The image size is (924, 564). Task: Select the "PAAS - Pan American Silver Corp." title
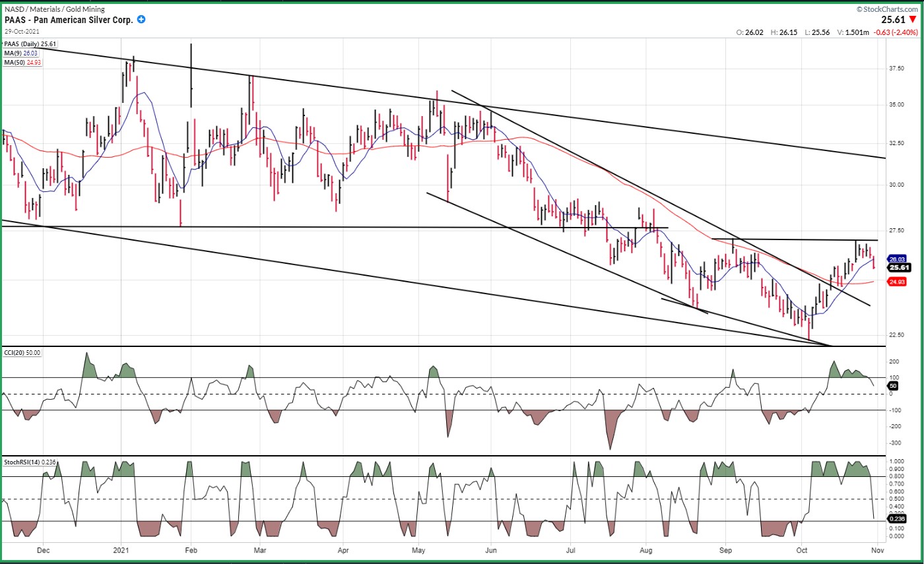69,20
